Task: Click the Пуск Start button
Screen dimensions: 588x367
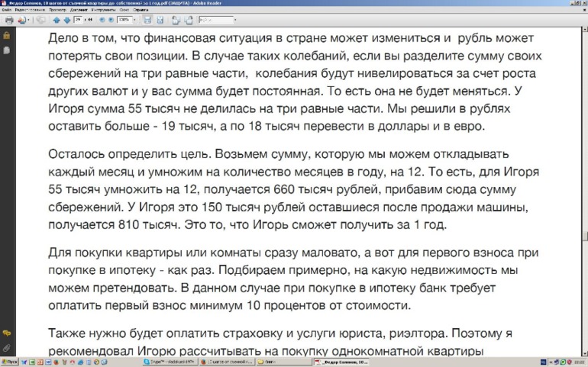Action: (9, 362)
